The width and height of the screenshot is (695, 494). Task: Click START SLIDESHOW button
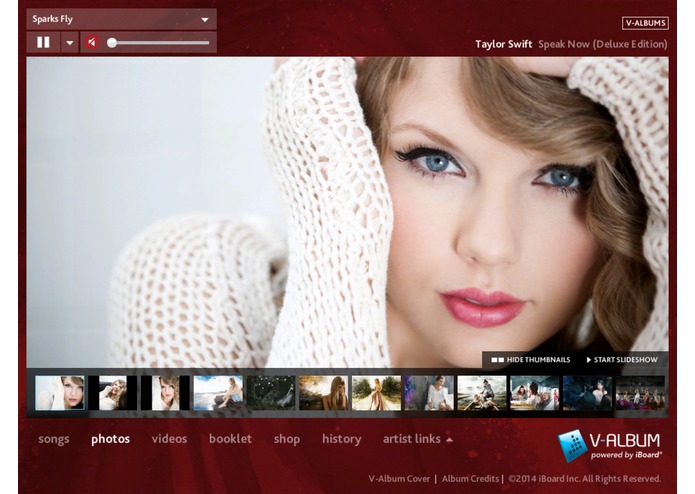pyautogui.click(x=622, y=360)
